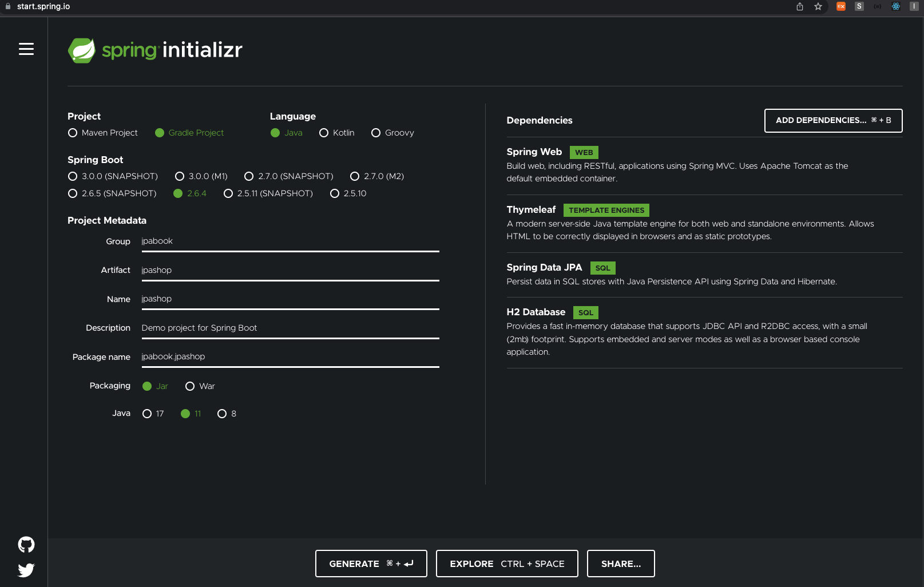Click the Explore button
Screen dimensions: 924x587
507,564
